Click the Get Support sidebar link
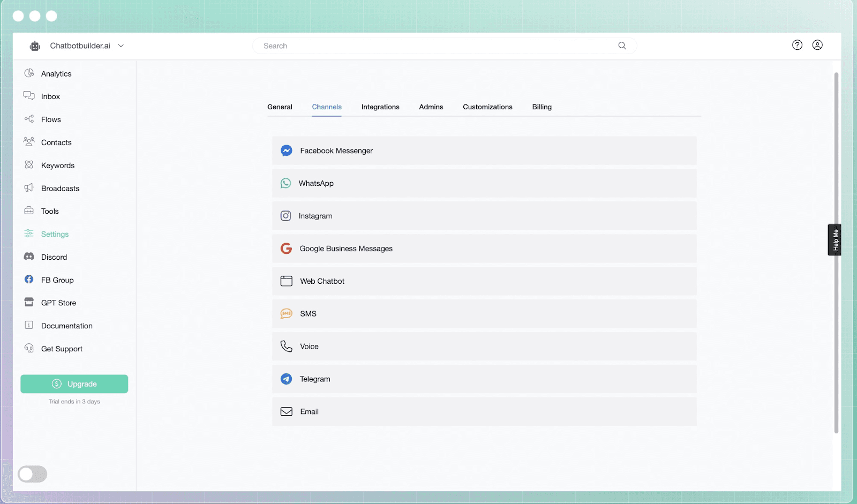857x504 pixels. [x=62, y=349]
